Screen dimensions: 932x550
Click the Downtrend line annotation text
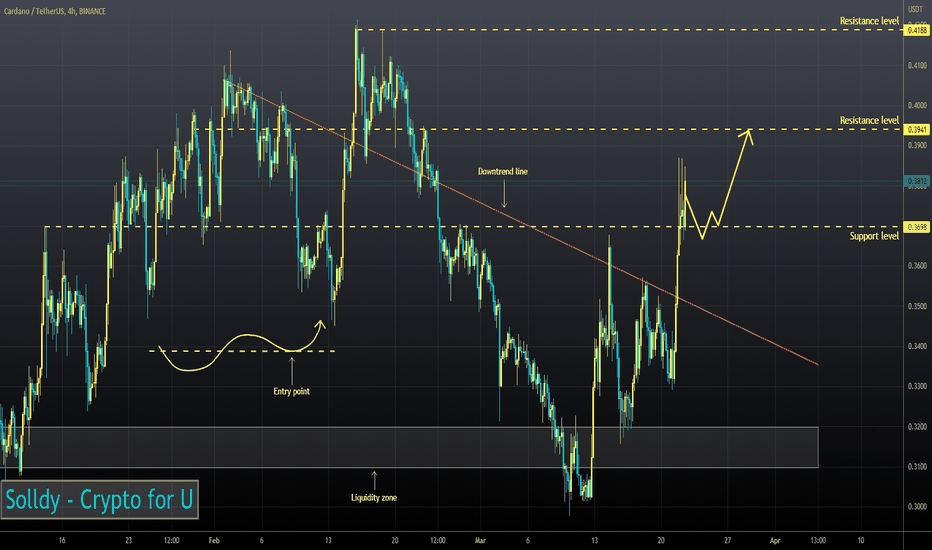503,171
